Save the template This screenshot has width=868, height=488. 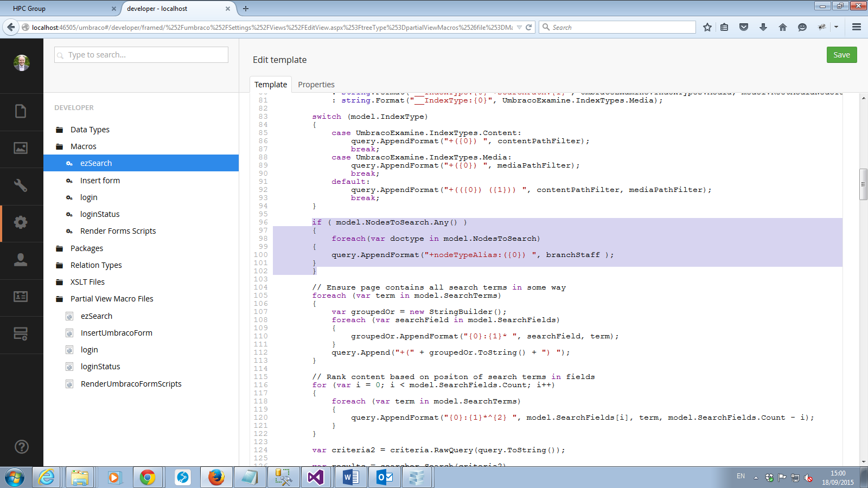841,55
